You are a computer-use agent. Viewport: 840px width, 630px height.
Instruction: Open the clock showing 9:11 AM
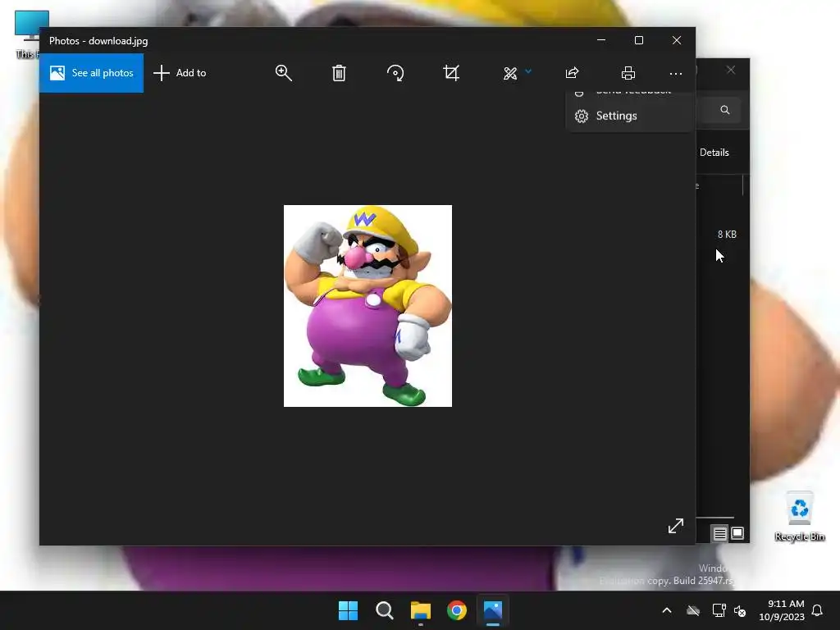(x=782, y=610)
